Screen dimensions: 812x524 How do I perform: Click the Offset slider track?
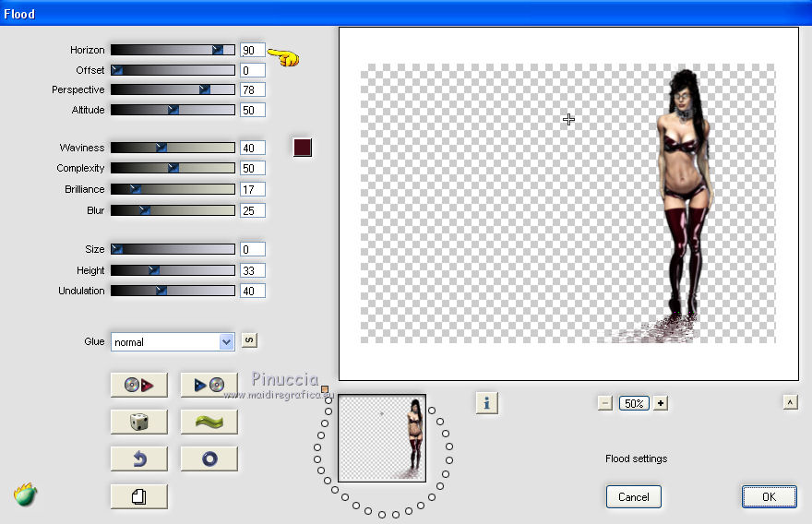coord(173,70)
